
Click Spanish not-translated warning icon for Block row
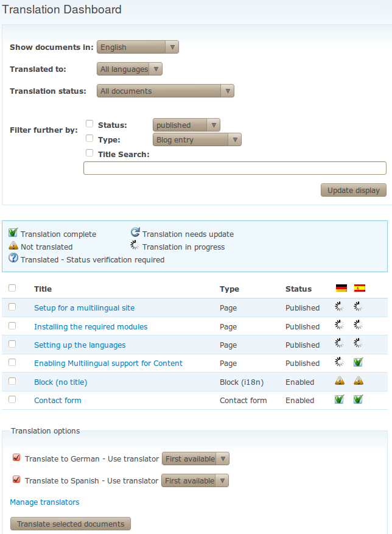[x=359, y=381]
